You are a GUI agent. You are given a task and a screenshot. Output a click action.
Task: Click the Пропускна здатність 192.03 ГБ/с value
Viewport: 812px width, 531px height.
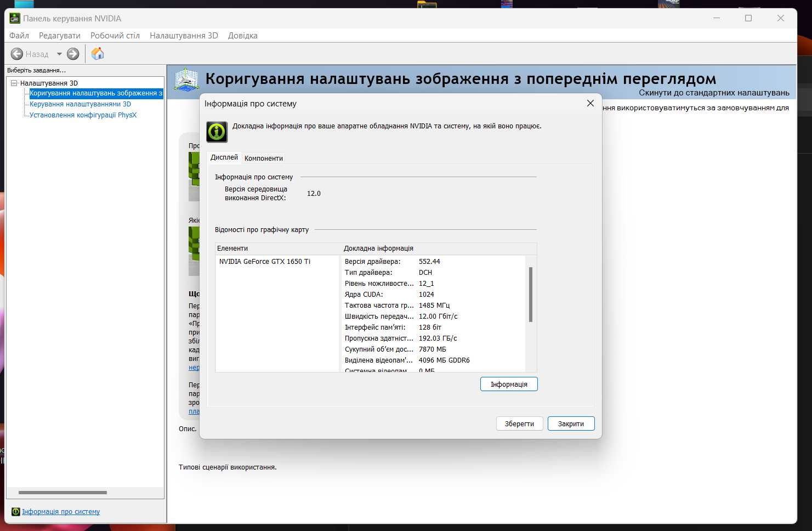(x=438, y=338)
